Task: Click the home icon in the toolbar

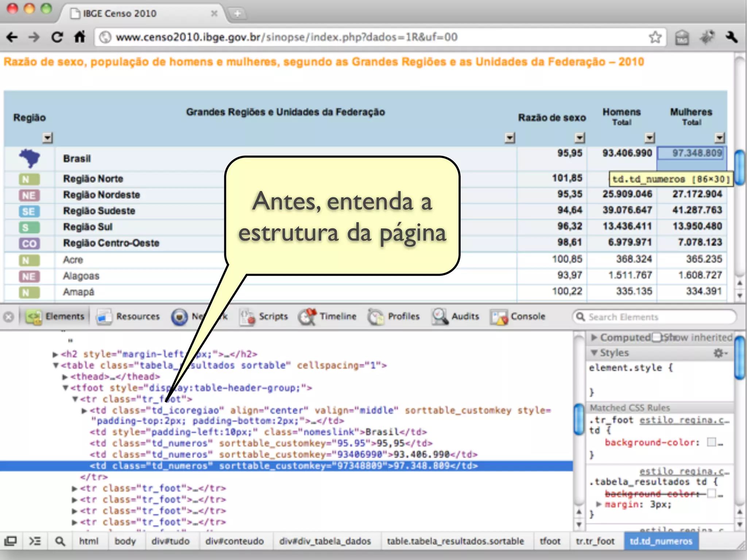Action: tap(80, 37)
